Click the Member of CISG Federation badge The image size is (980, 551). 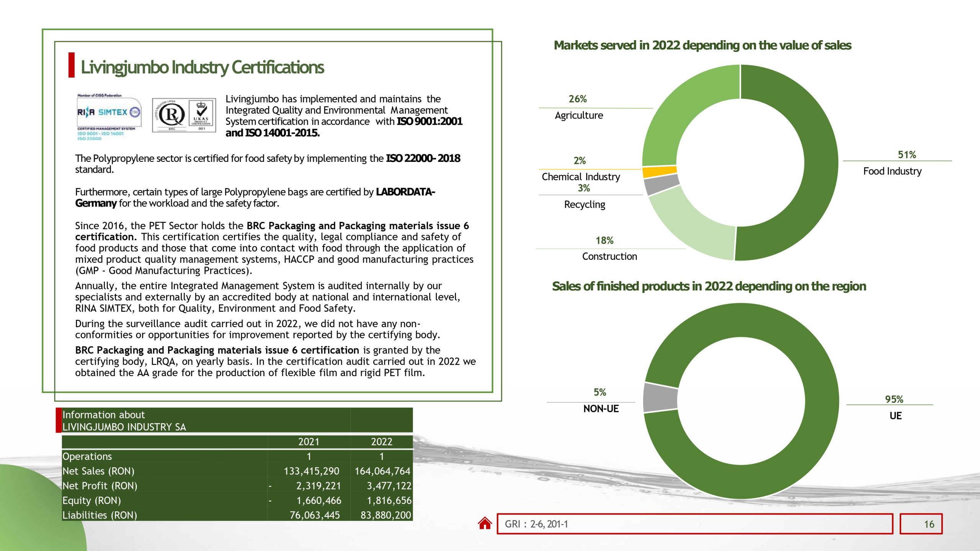[100, 96]
